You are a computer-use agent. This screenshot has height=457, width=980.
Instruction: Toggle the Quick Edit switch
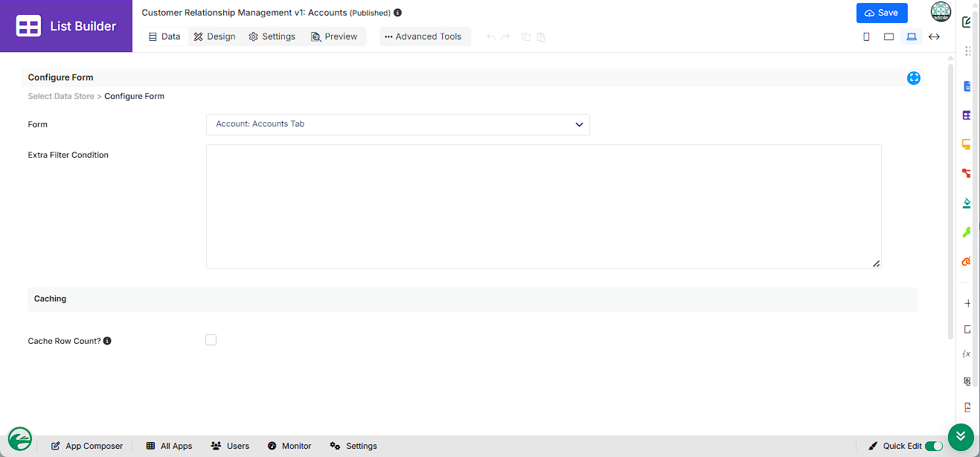point(934,446)
